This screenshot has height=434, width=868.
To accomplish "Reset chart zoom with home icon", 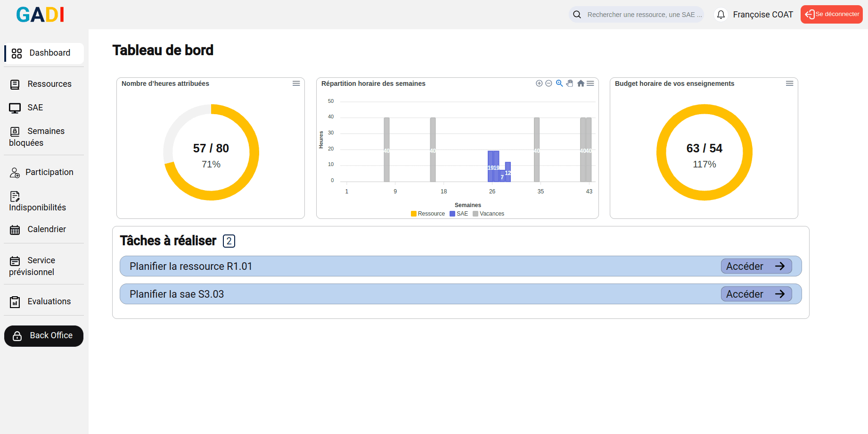I will [581, 83].
